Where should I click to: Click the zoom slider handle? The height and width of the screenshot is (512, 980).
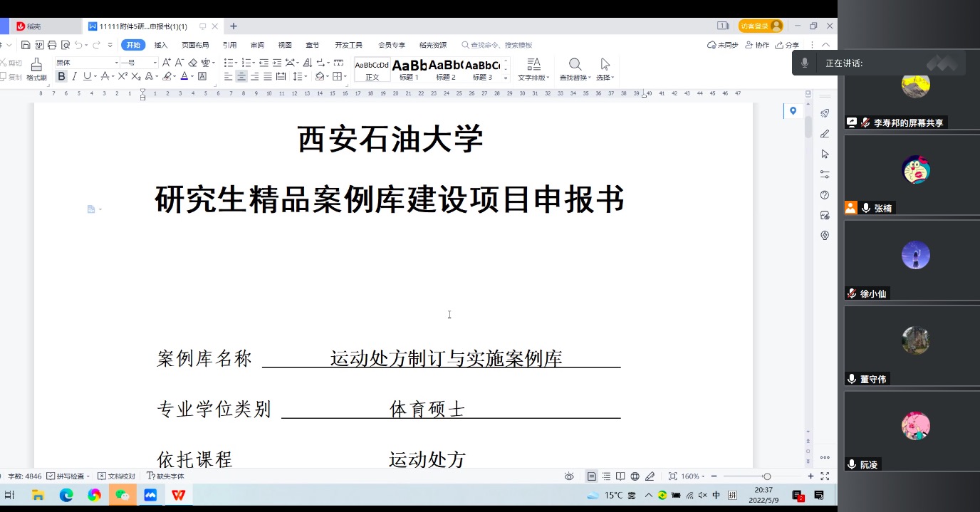[766, 476]
